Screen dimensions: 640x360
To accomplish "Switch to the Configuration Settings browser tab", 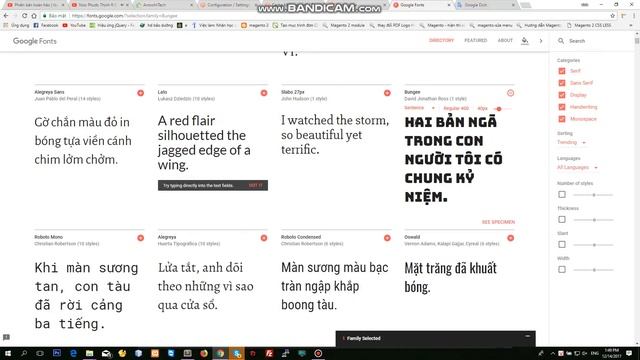I will click(x=229, y=5).
